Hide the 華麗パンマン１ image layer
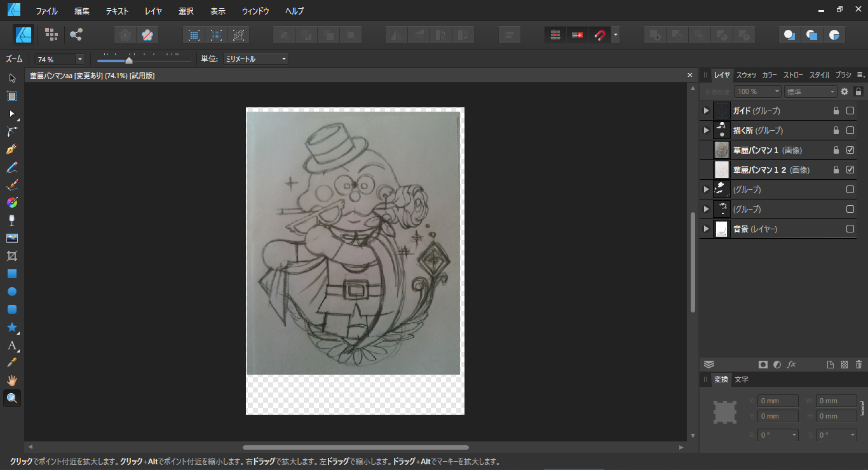The image size is (868, 470). pos(850,150)
